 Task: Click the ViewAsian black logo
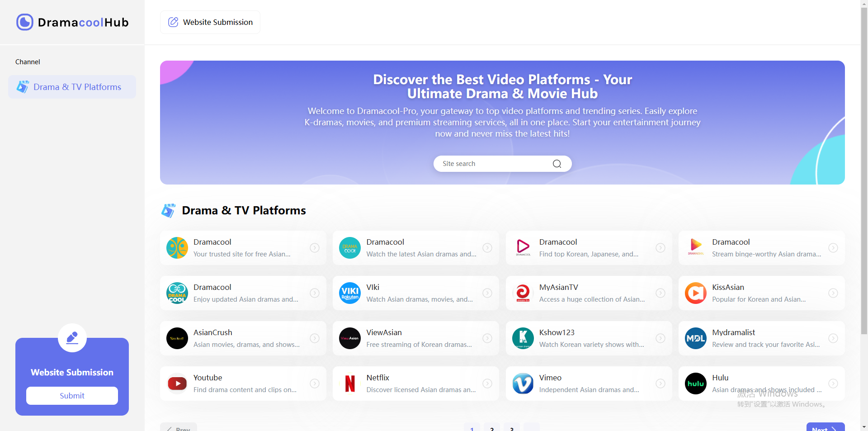[350, 338]
